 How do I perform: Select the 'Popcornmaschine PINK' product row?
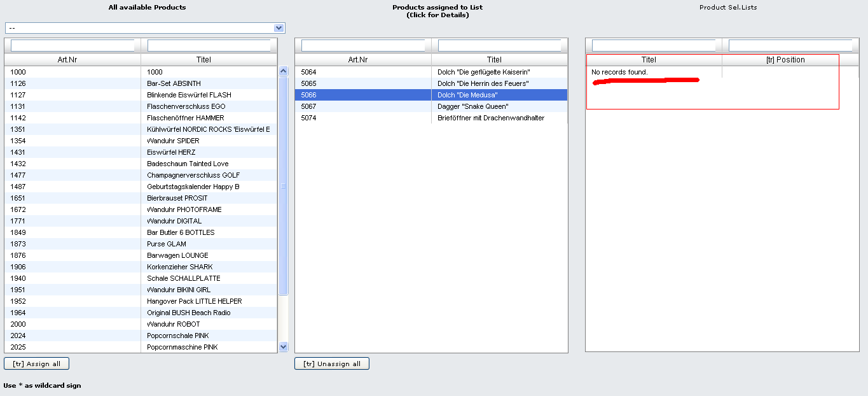tap(182, 347)
